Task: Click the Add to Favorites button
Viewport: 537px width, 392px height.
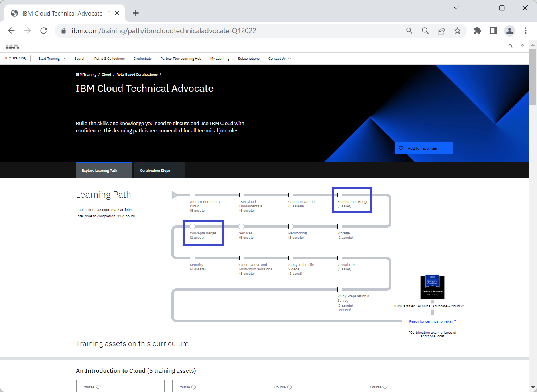Action: pos(423,148)
